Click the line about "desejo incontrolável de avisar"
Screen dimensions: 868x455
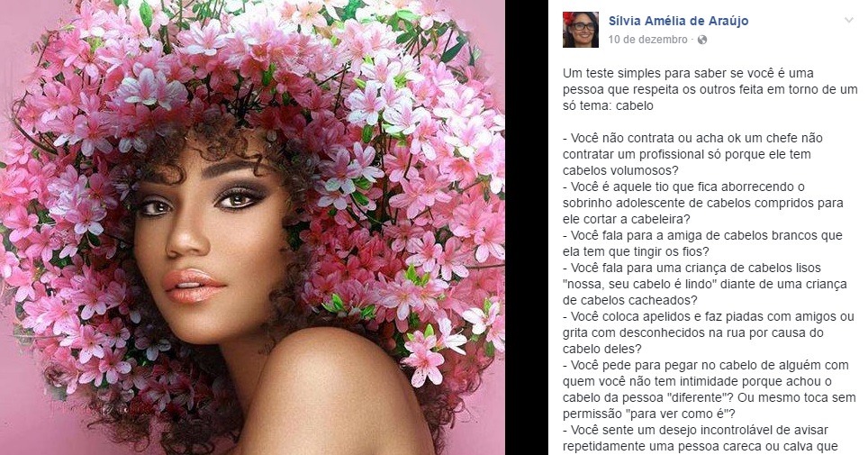pos(695,430)
